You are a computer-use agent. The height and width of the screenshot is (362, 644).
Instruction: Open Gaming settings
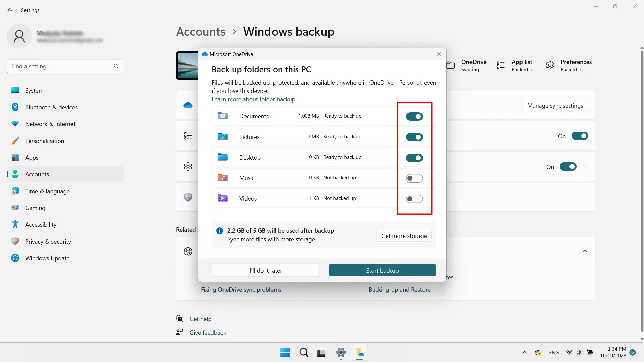pyautogui.click(x=65, y=208)
